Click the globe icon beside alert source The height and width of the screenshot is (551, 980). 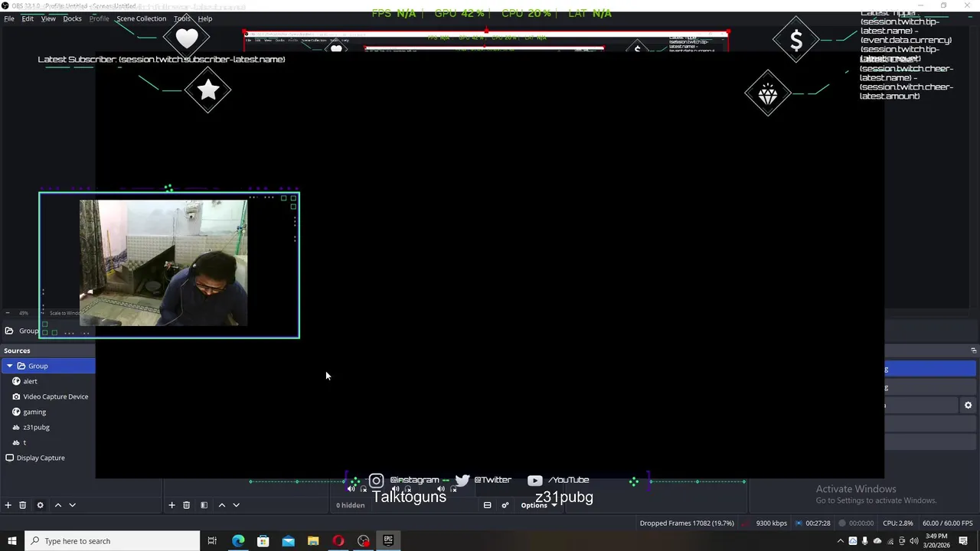(x=17, y=381)
